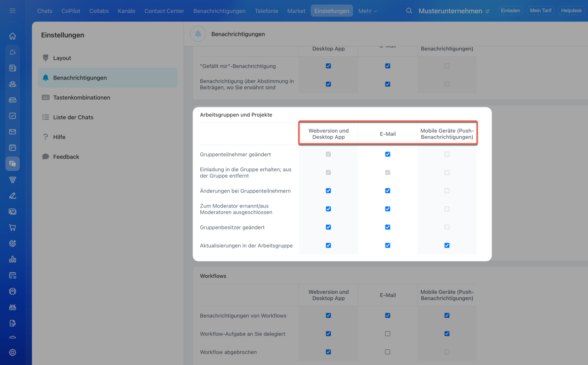The image size is (588, 365).
Task: Switch to the Contact Center tab
Action: (x=164, y=11)
